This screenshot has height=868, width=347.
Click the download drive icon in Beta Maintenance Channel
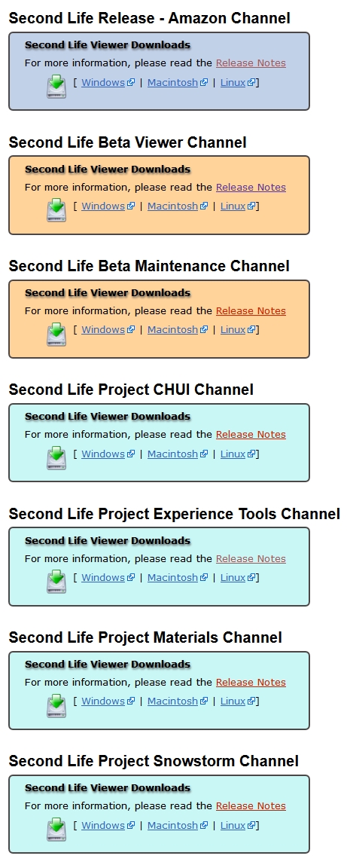(x=56, y=335)
